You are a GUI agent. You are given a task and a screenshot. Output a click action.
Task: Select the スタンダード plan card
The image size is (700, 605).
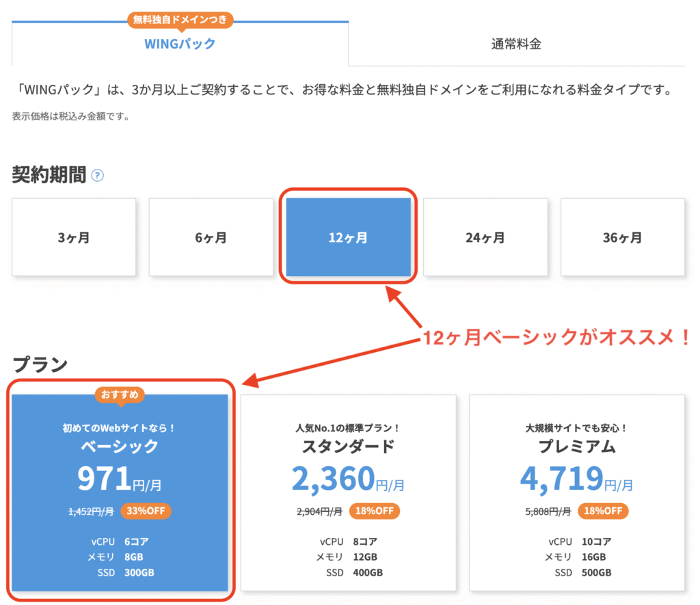point(348,492)
